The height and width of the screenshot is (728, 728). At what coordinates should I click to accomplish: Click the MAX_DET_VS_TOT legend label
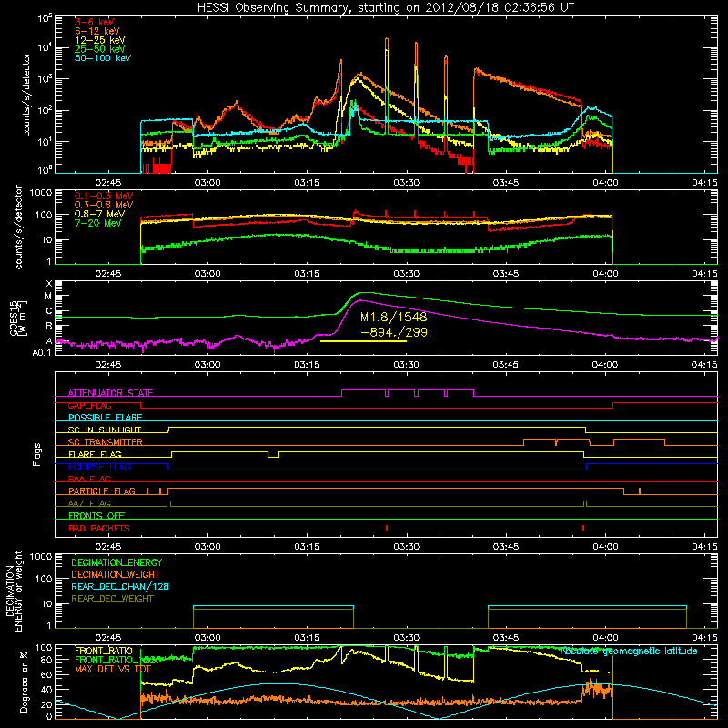(113, 669)
